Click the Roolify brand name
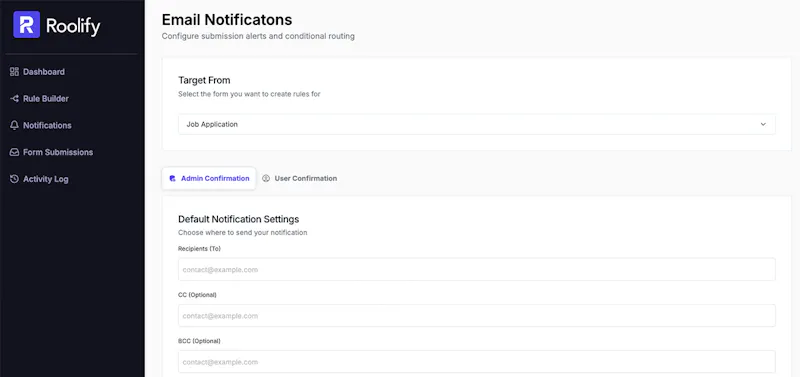The width and height of the screenshot is (800, 377). click(x=73, y=26)
